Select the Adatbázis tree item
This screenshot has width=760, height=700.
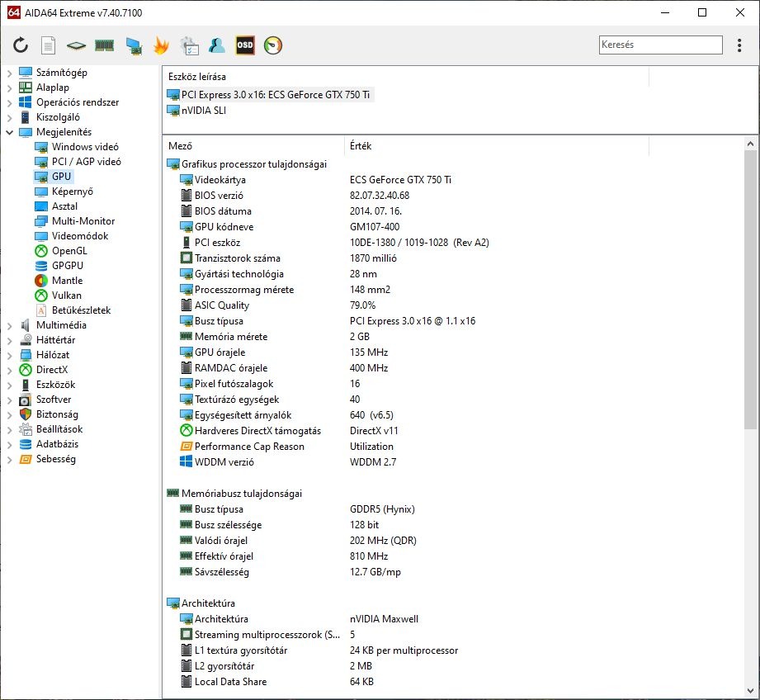click(x=57, y=444)
